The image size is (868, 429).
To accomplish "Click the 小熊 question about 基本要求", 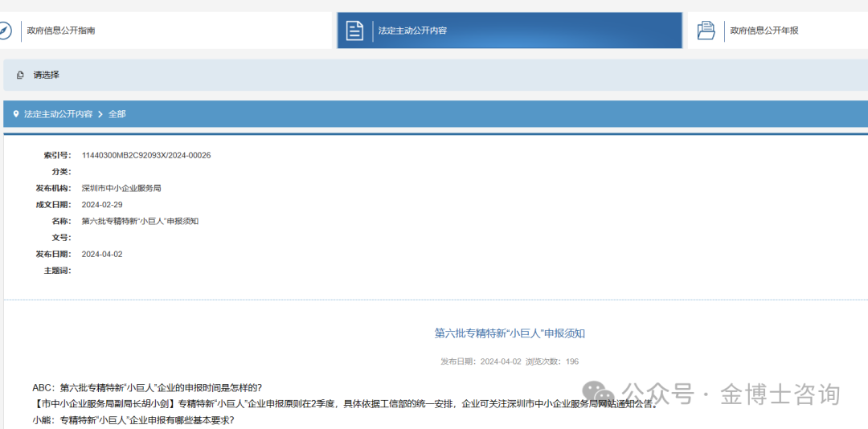I will 133,420.
